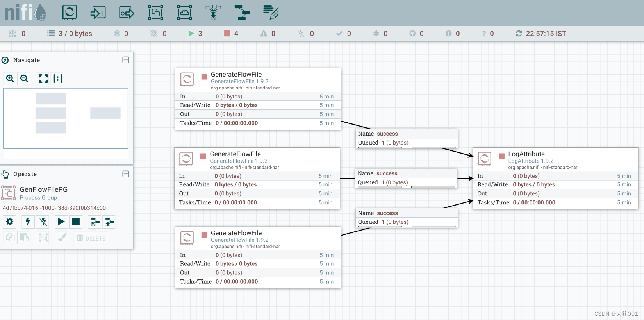Select the Label toolbar icon

[x=271, y=13]
